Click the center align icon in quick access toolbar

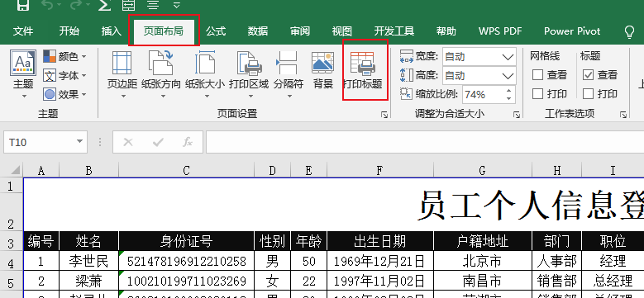coord(153,4)
